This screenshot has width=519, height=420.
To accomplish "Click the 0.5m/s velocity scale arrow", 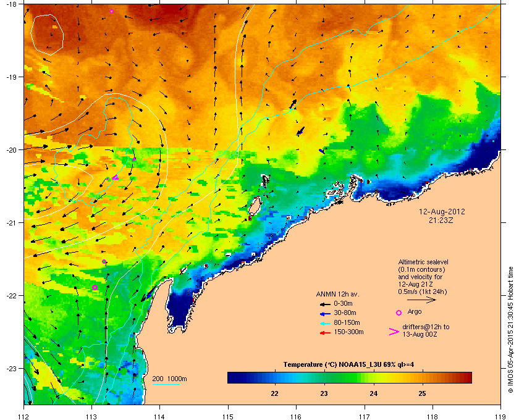I will (421, 300).
